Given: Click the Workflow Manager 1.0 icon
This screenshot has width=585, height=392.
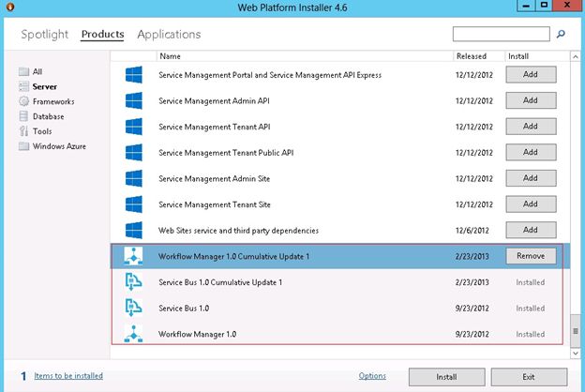Looking at the screenshot, I should pyautogui.click(x=133, y=334).
